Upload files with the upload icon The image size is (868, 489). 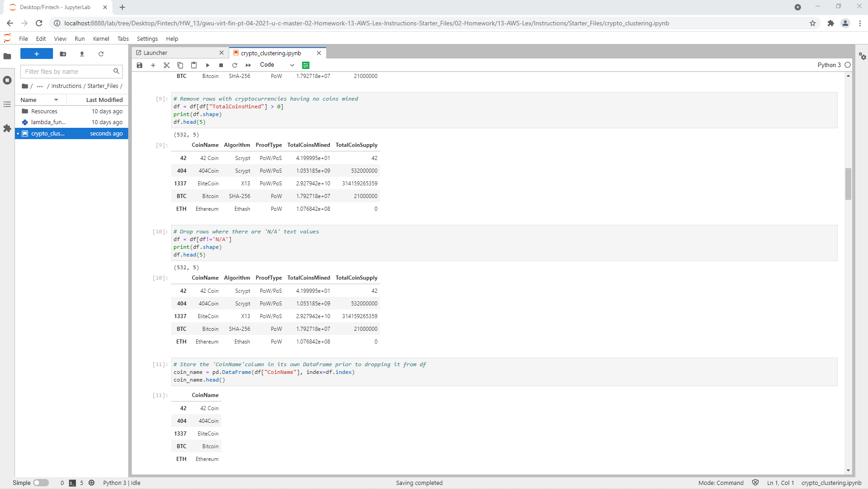pos(82,54)
